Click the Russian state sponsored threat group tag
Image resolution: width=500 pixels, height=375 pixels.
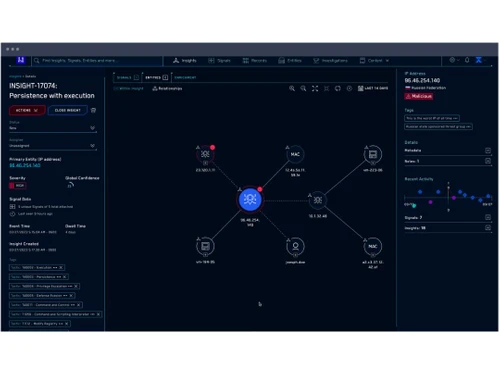click(x=438, y=127)
